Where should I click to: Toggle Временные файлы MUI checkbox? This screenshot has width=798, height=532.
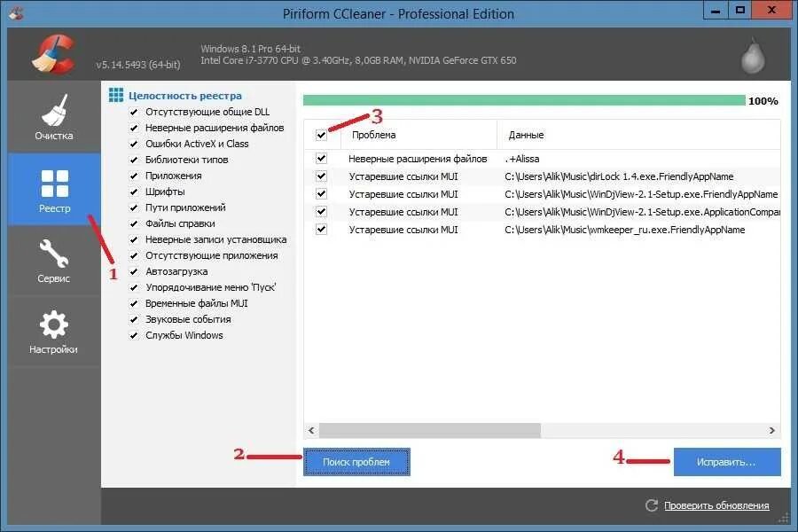(x=134, y=303)
